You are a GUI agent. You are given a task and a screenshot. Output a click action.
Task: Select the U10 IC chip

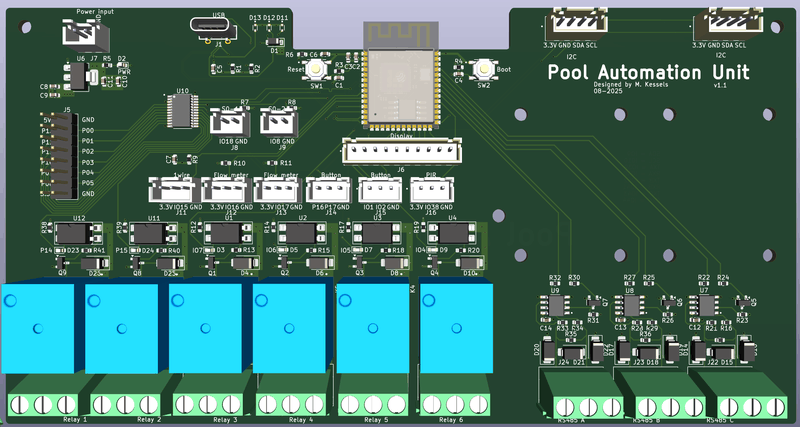(x=183, y=111)
